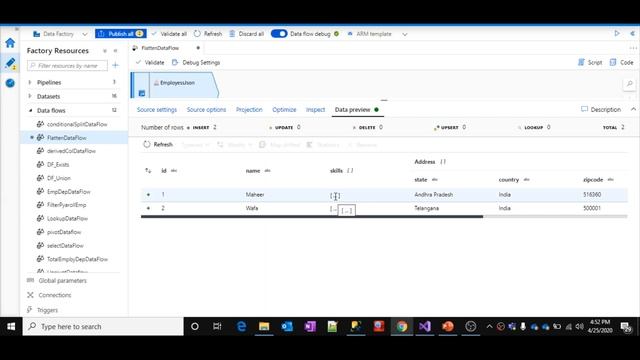Click Discard all

247,34
